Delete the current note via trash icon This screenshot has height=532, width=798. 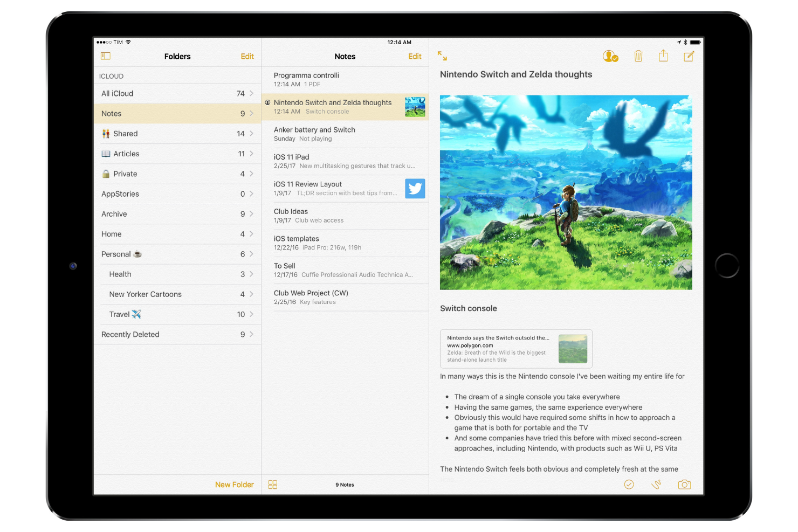click(638, 56)
